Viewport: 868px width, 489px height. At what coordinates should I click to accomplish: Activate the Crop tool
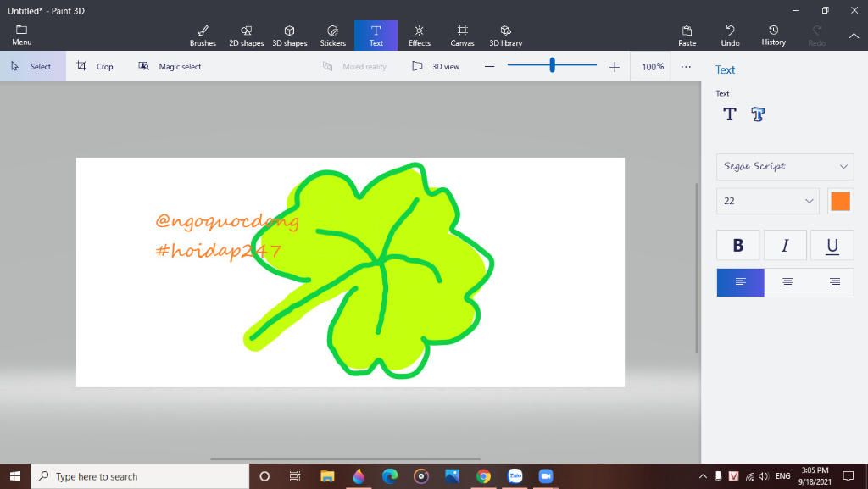click(95, 66)
